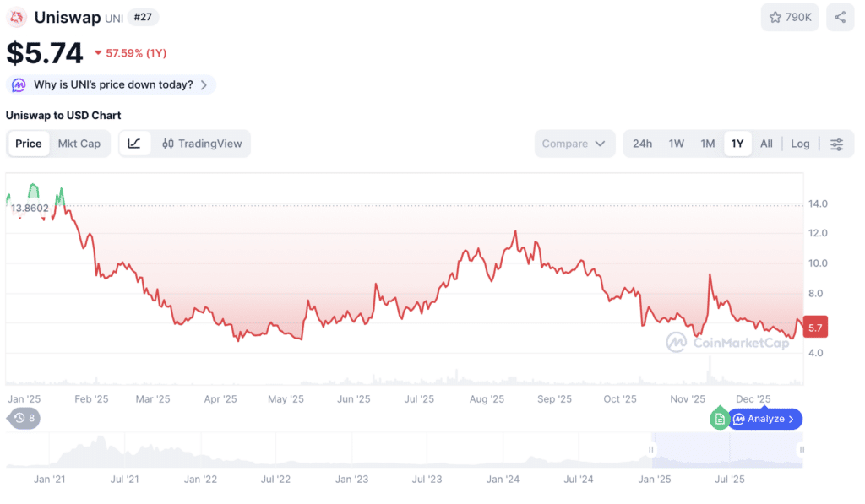
Task: Open chart settings sliders icon
Action: click(836, 144)
